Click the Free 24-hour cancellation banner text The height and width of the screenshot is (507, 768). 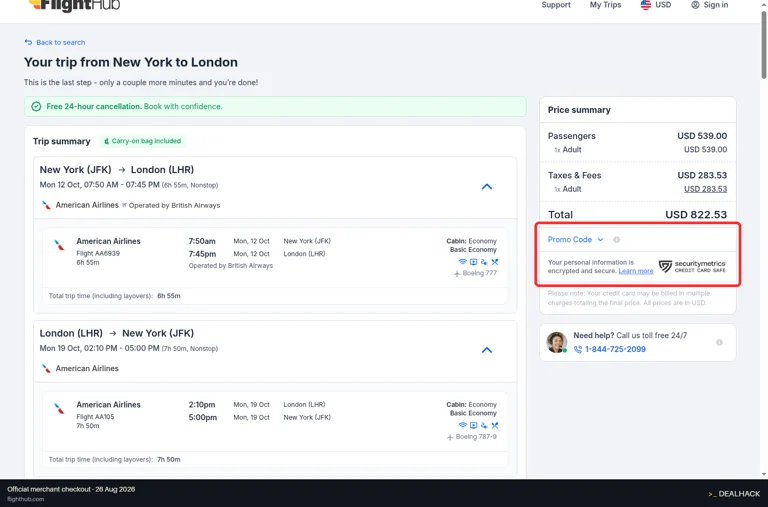(134, 106)
